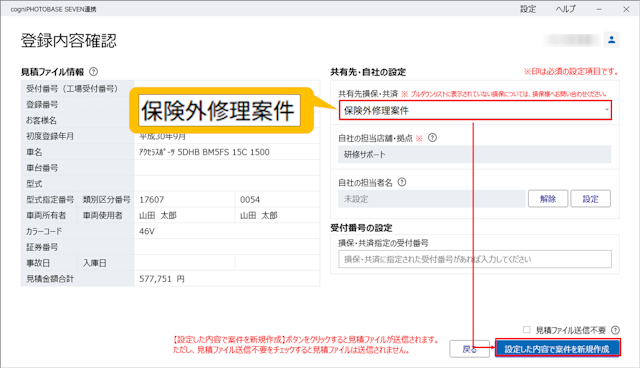
Task: Show help for 自社の担当者名
Action: pos(402,182)
